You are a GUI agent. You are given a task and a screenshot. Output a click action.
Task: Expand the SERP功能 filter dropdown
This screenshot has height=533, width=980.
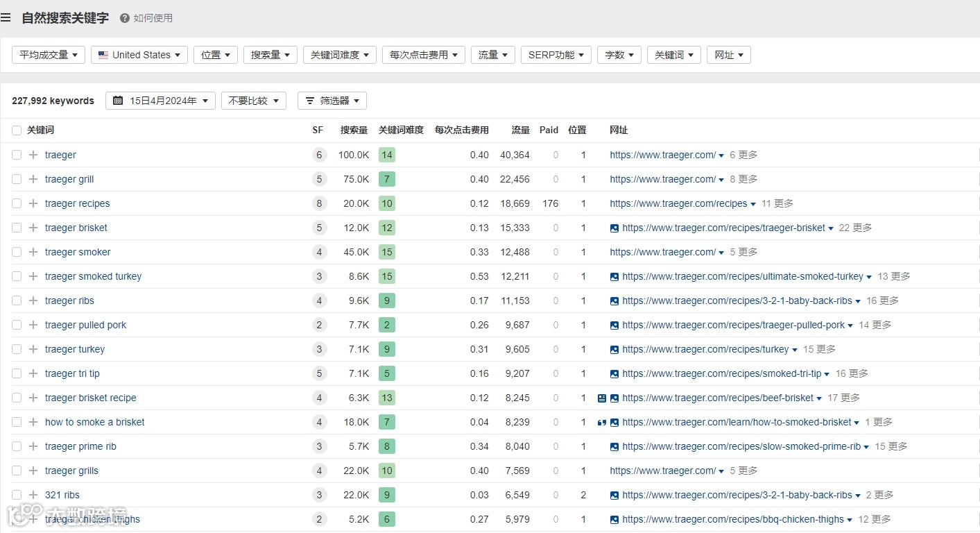556,55
